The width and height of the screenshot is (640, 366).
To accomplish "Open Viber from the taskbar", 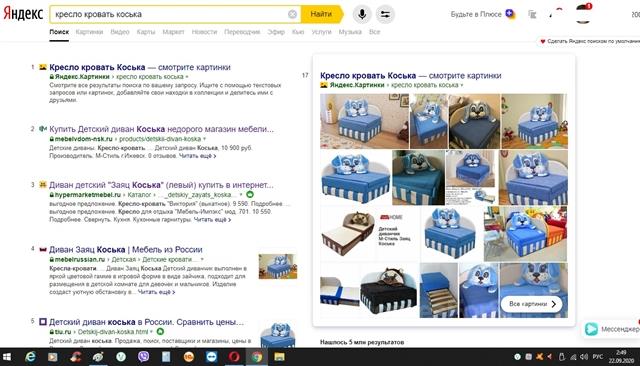I will click(x=143, y=357).
